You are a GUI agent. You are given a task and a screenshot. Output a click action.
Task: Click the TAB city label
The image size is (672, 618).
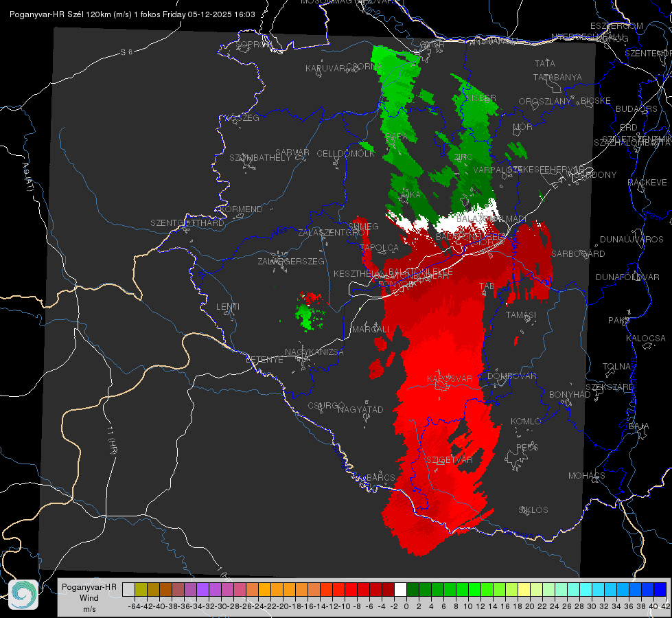(487, 286)
